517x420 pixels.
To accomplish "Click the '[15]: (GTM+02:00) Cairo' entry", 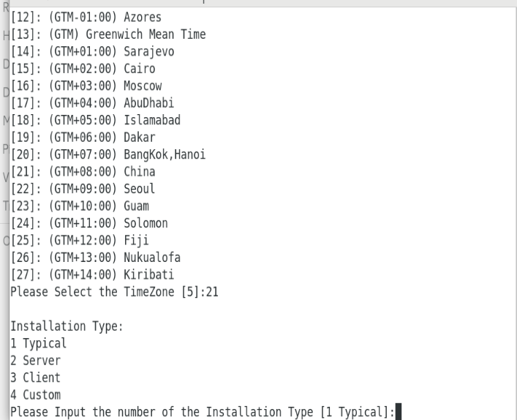I will [x=83, y=69].
